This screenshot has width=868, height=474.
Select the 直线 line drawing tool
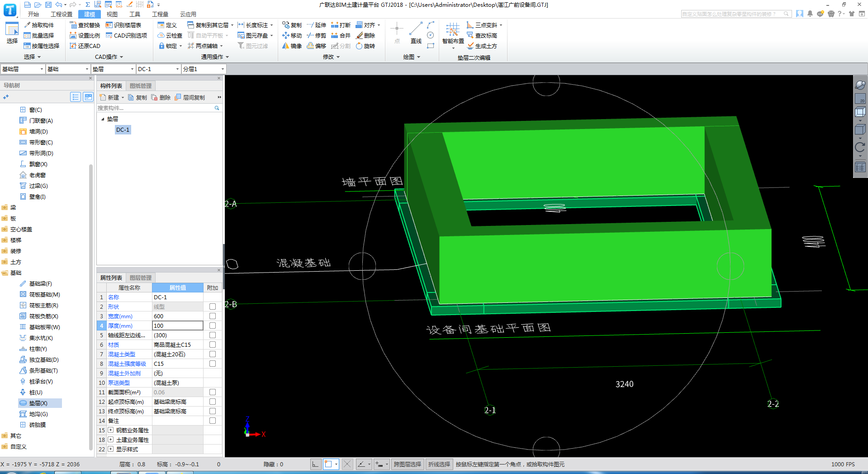pos(416,33)
